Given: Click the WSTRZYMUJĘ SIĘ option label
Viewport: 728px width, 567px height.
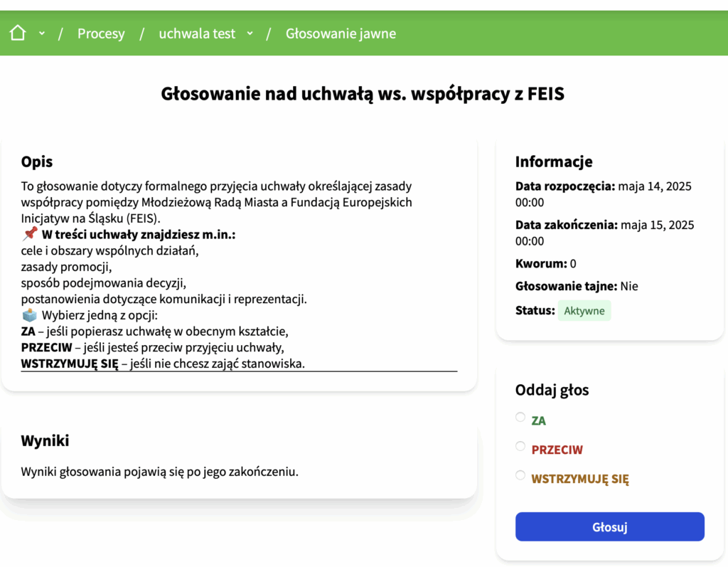Looking at the screenshot, I should pos(580,479).
